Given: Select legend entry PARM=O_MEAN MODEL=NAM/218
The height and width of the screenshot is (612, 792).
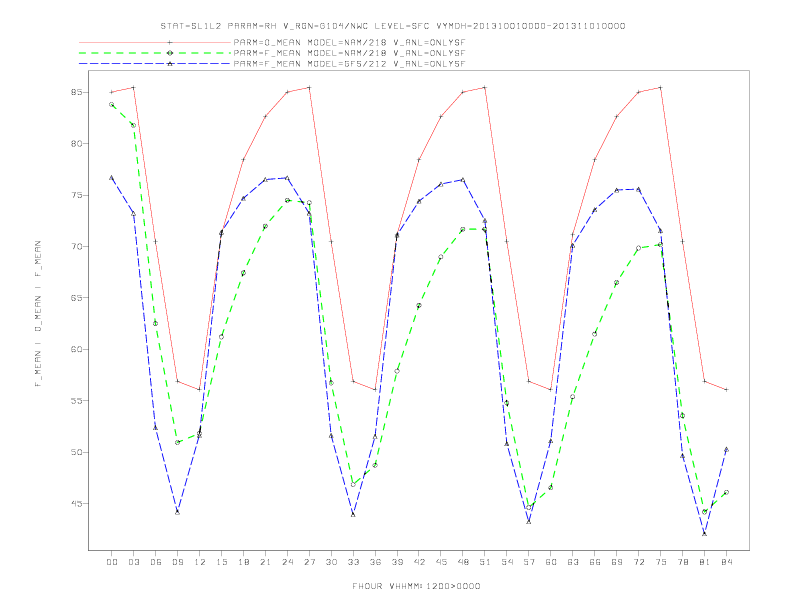Looking at the screenshot, I should (349, 42).
